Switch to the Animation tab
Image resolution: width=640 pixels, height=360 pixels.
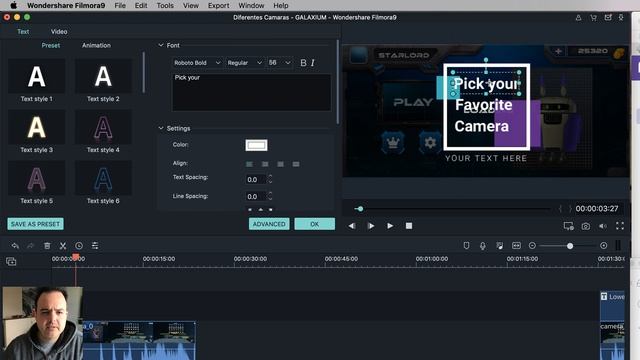click(96, 45)
